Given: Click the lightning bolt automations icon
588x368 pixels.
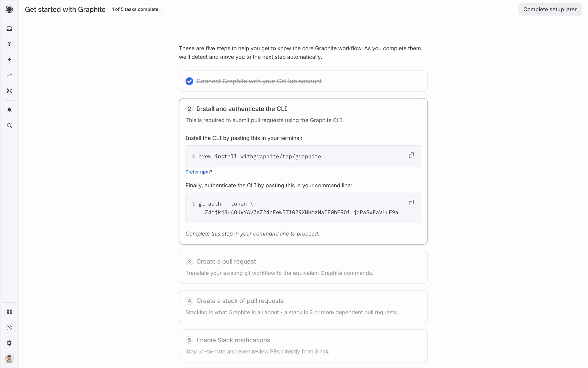Looking at the screenshot, I should pos(9,59).
